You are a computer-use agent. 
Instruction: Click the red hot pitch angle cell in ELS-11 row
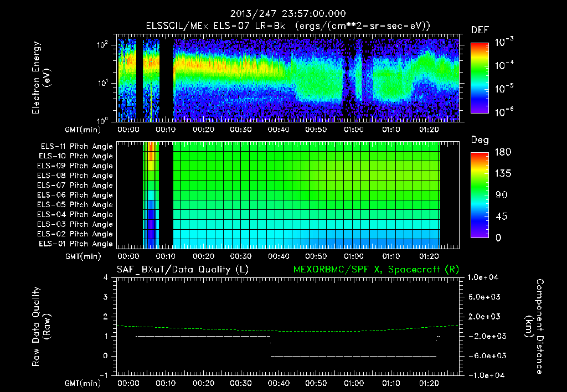click(152, 147)
